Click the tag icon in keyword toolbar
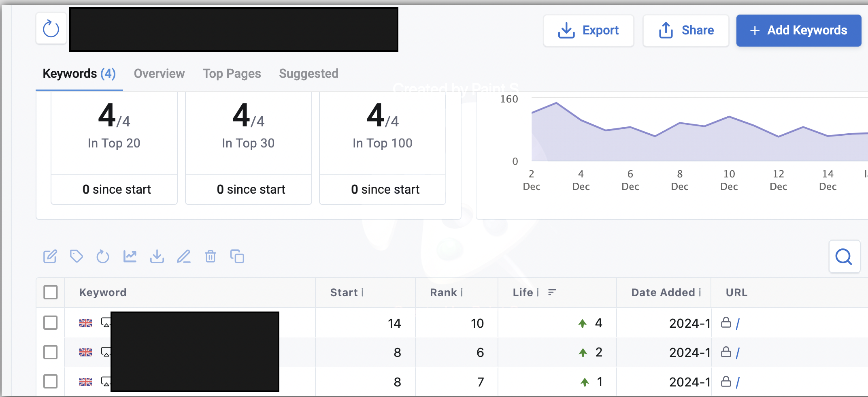This screenshot has width=868, height=397. [x=77, y=256]
